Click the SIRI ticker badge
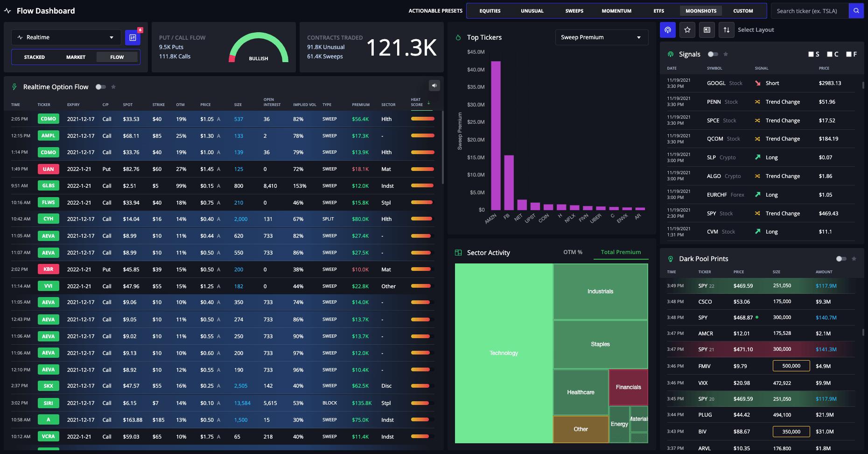Screen dimensions: 868x454 click(x=49, y=403)
